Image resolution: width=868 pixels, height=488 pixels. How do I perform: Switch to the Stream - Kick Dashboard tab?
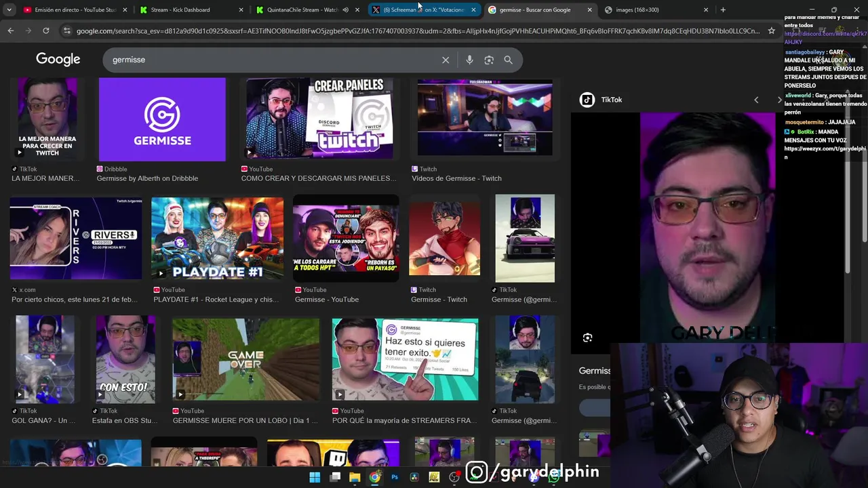[190, 9]
